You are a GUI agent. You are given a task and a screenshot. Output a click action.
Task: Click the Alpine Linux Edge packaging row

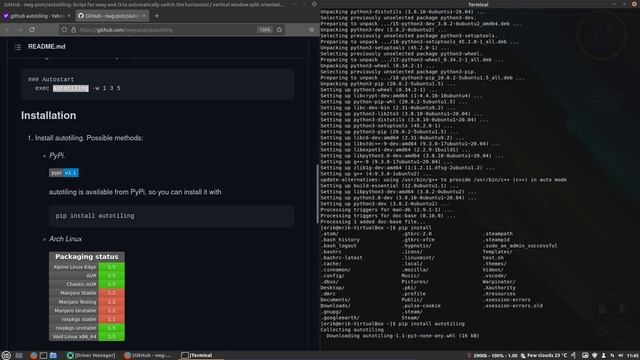87,267
